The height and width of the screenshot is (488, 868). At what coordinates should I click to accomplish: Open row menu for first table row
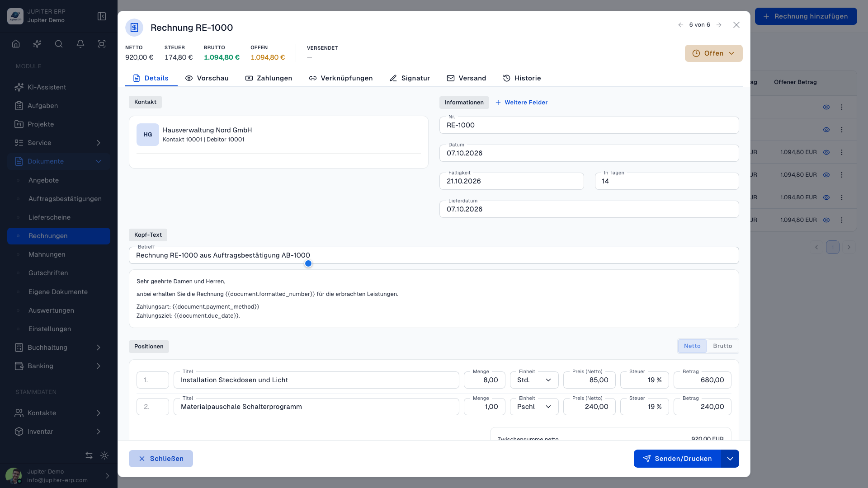tap(842, 107)
